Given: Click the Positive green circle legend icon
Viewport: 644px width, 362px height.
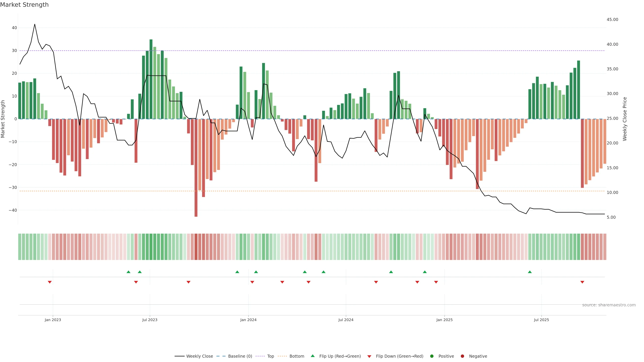Looking at the screenshot, I should tap(432, 356).
